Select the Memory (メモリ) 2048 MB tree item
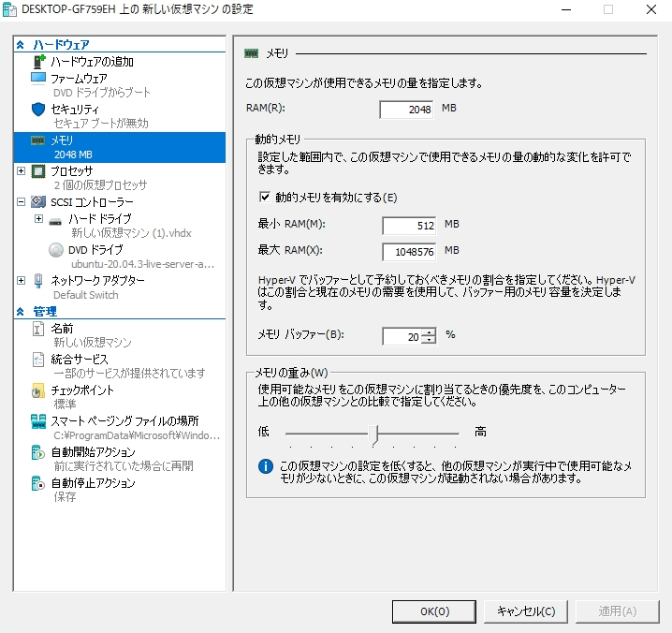672x633 pixels. click(x=120, y=147)
